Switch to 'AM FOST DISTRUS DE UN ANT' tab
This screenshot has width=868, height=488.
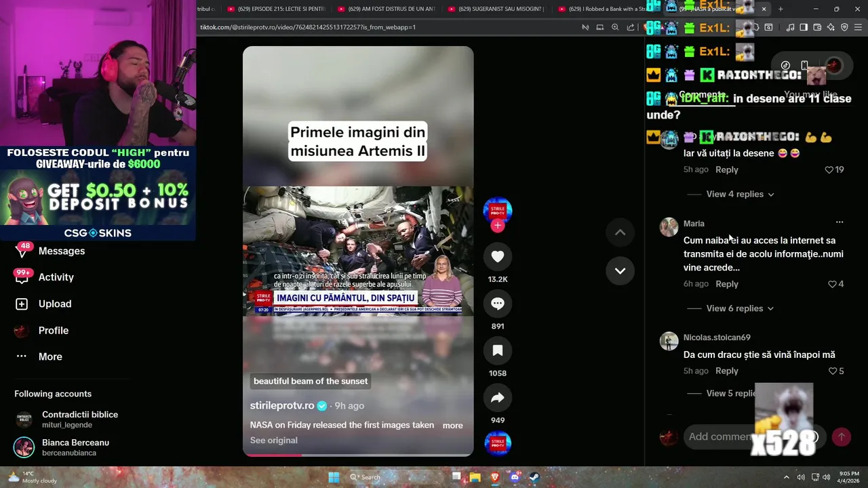(x=386, y=9)
